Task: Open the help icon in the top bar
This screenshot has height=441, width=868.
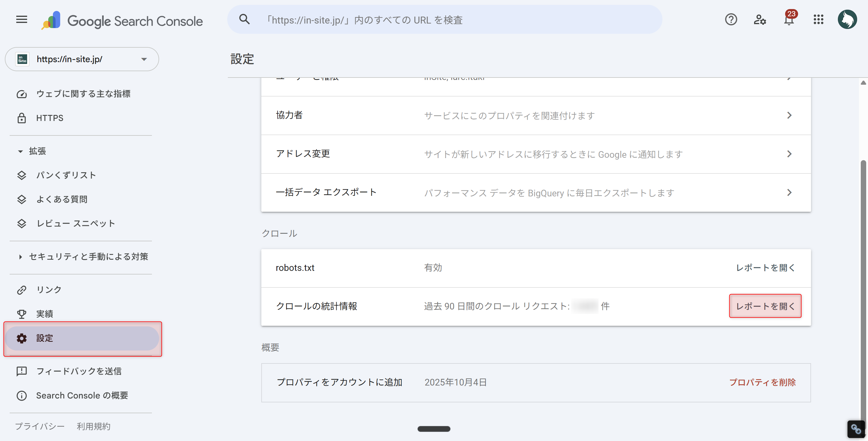Action: coord(731,20)
